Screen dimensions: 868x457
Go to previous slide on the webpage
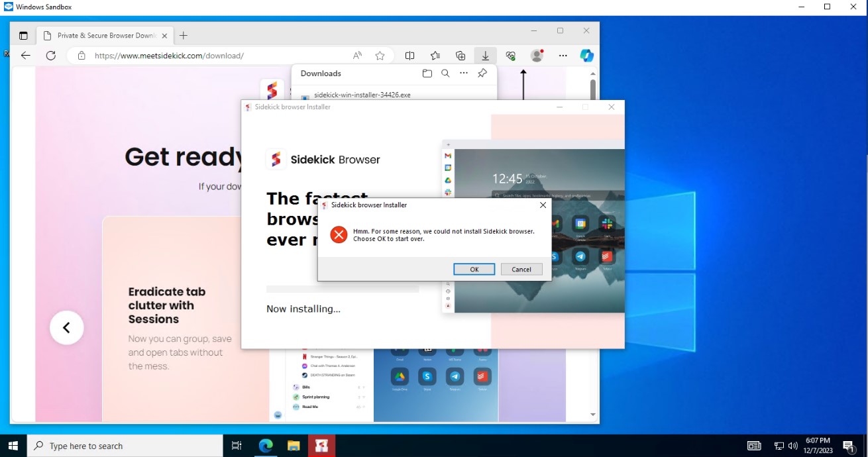[x=66, y=327]
